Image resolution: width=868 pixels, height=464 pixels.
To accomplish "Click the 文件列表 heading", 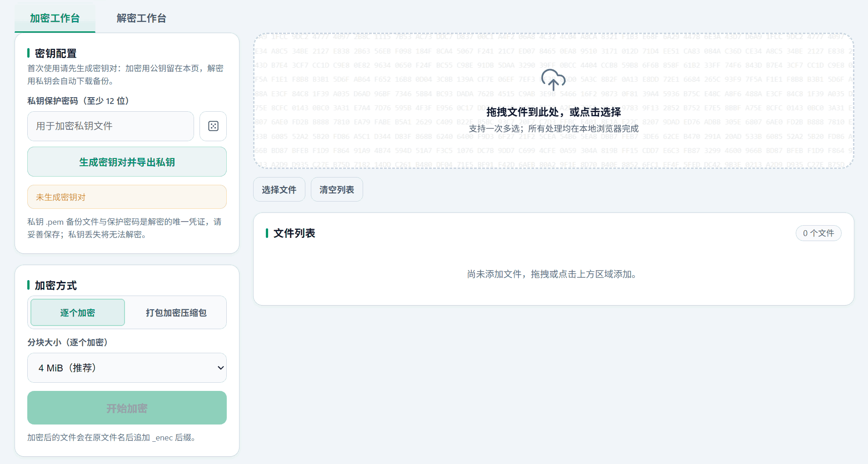I will pyautogui.click(x=294, y=233).
